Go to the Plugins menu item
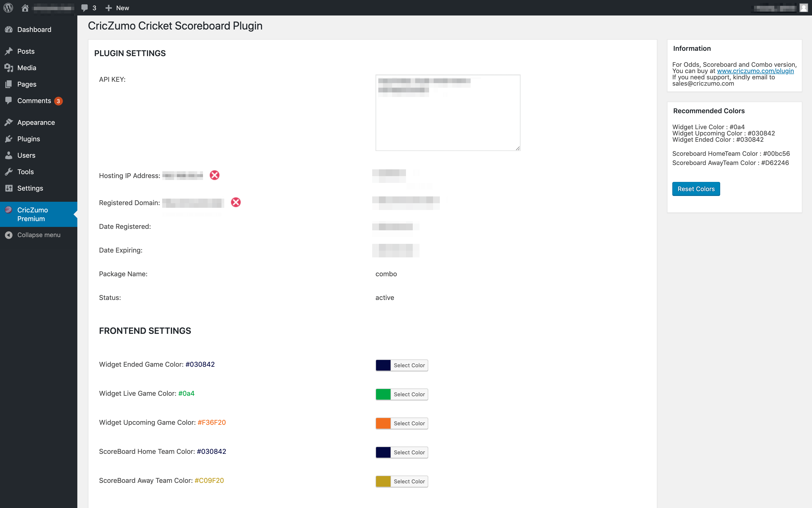The image size is (812, 508). [39, 139]
